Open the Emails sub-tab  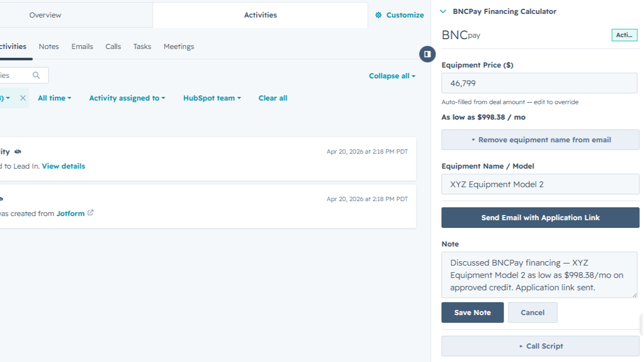click(x=83, y=46)
